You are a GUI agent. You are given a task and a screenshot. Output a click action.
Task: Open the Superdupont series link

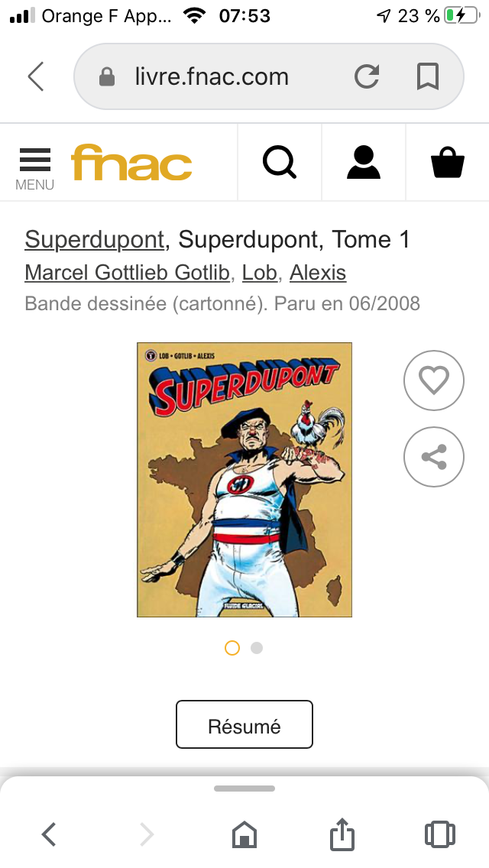(x=95, y=240)
